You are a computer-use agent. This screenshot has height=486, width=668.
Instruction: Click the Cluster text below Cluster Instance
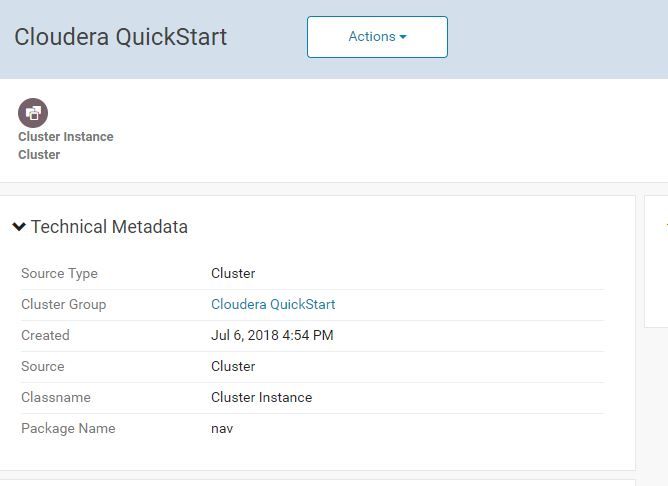point(39,155)
